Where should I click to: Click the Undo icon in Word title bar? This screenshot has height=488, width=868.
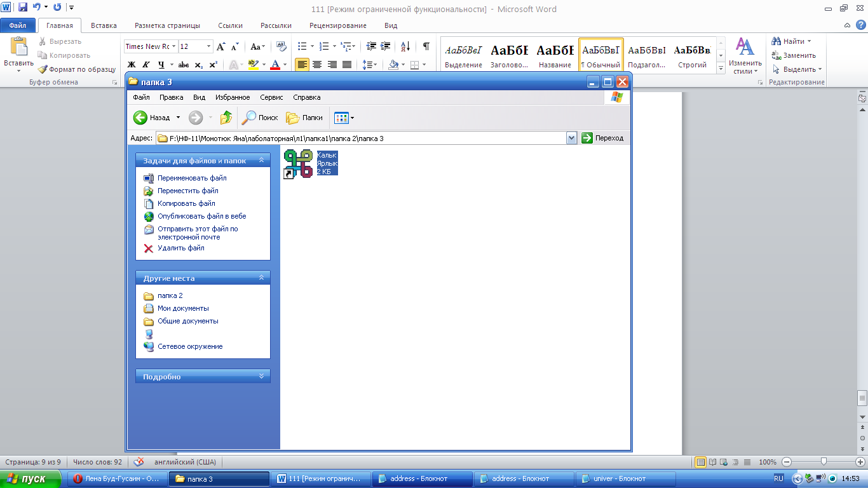[x=37, y=8]
